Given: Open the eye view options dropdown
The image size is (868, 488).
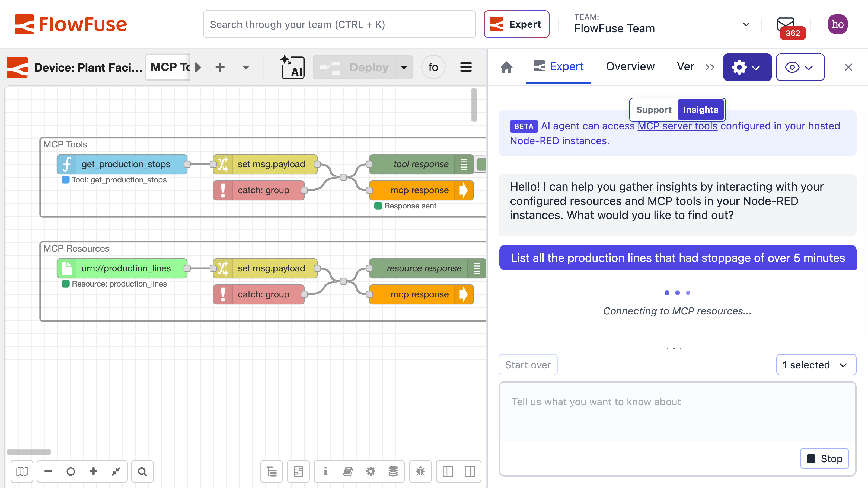Looking at the screenshot, I should click(x=800, y=67).
